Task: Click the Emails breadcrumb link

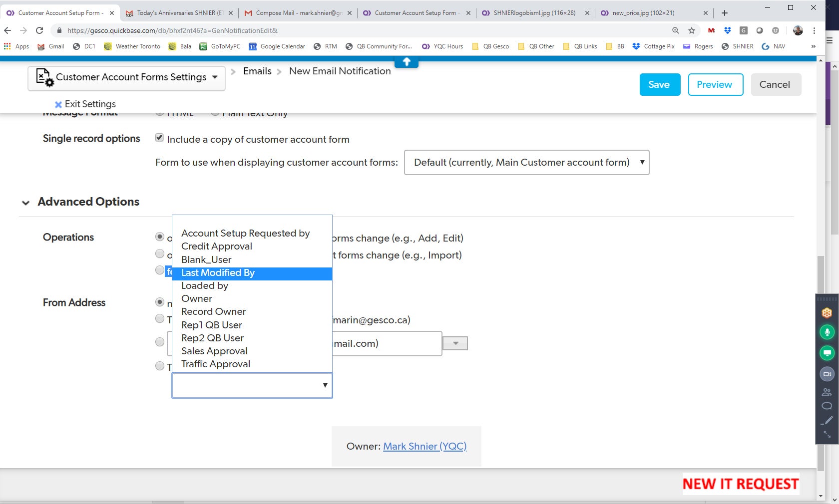Action: (x=257, y=71)
